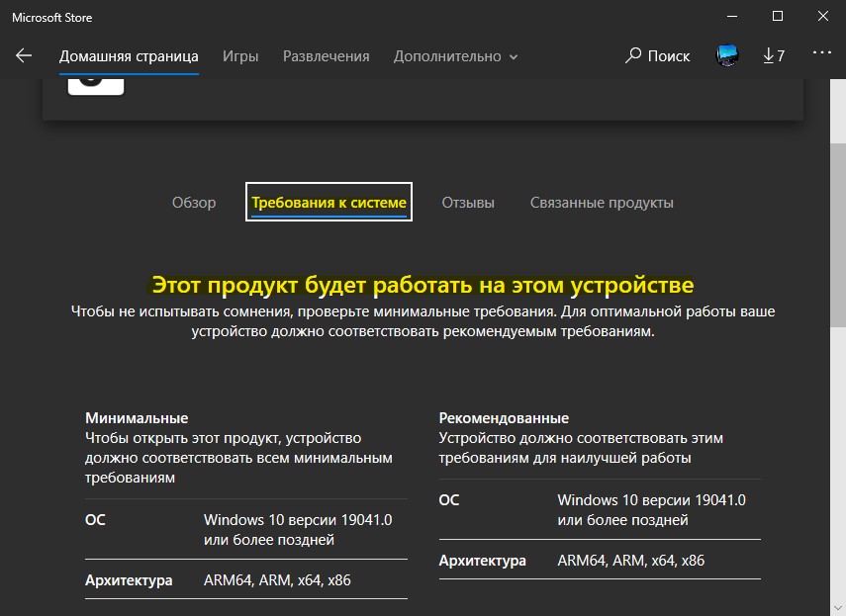Open the Связанные продукты tab

601,203
